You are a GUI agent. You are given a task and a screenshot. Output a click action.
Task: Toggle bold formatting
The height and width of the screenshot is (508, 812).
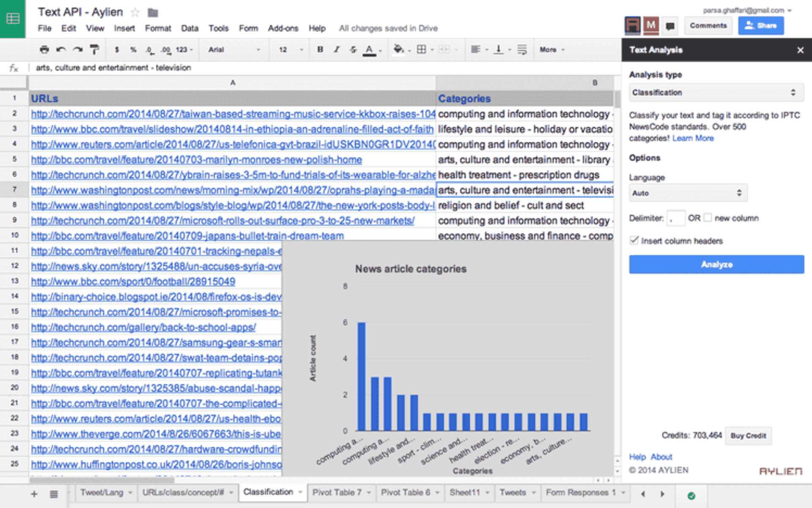(x=320, y=49)
